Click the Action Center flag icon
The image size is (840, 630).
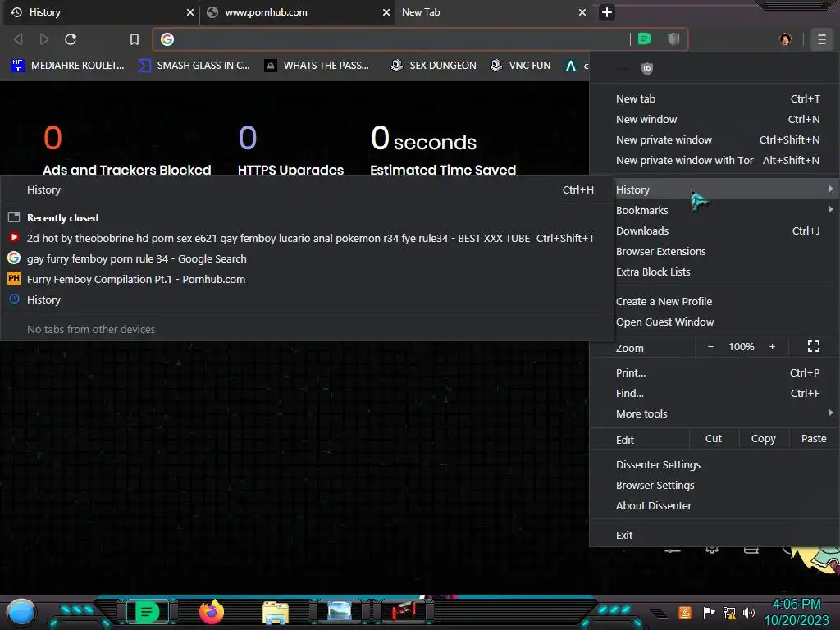709,612
